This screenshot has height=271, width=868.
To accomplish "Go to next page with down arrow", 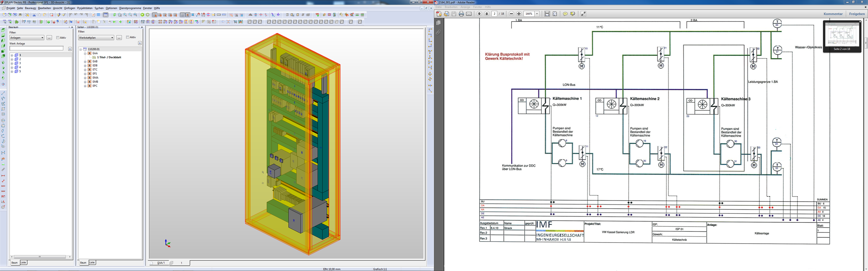I will pos(487,14).
